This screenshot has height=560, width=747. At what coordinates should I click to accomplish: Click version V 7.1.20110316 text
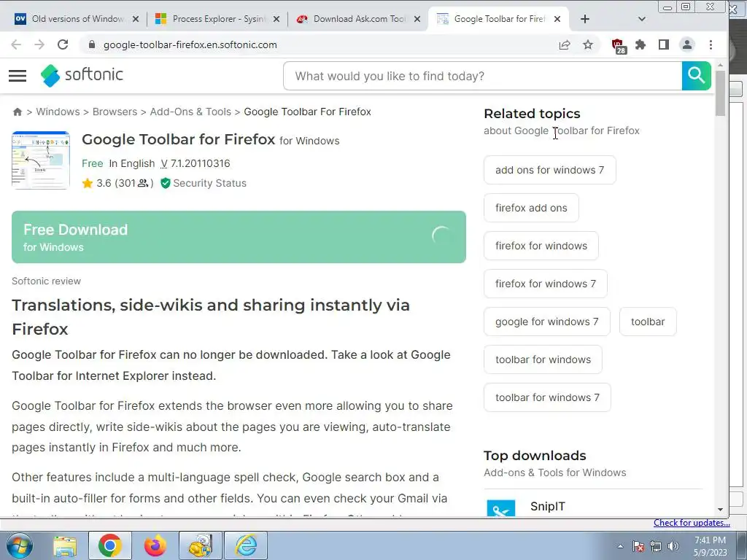click(x=196, y=164)
